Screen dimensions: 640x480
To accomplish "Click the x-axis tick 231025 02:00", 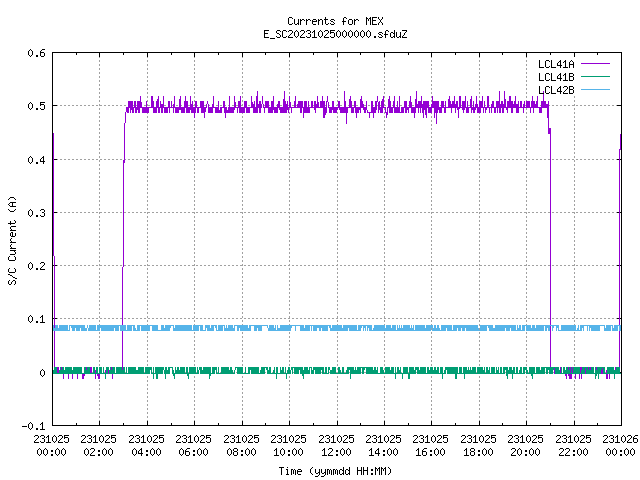I will click(99, 446).
